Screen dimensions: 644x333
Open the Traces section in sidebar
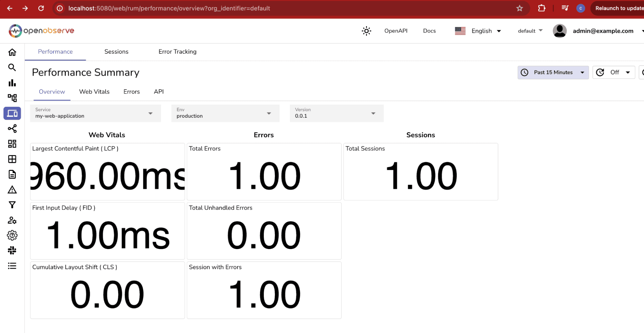point(12,98)
